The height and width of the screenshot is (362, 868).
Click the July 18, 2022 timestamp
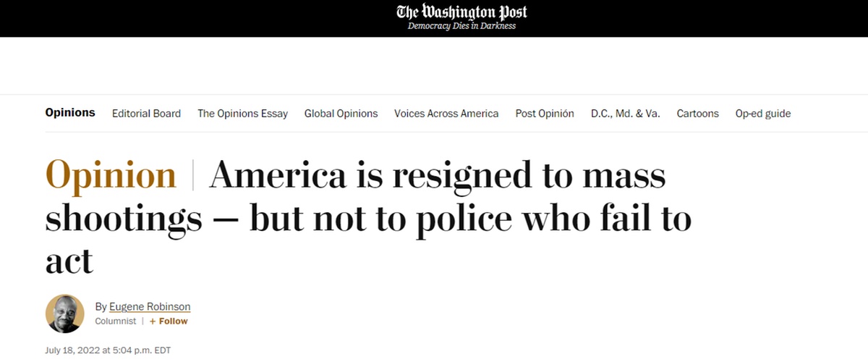pyautogui.click(x=108, y=350)
